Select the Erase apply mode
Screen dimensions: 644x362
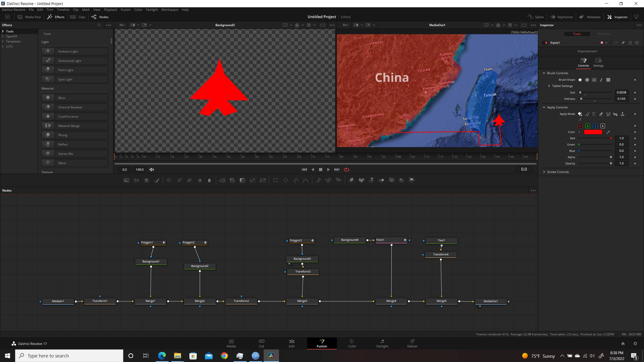601,114
